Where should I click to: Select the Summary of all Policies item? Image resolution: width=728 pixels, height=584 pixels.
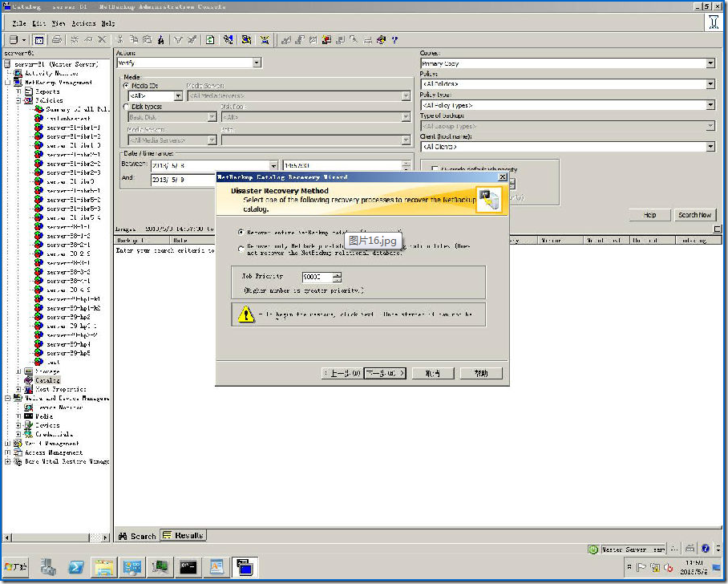pyautogui.click(x=78, y=109)
